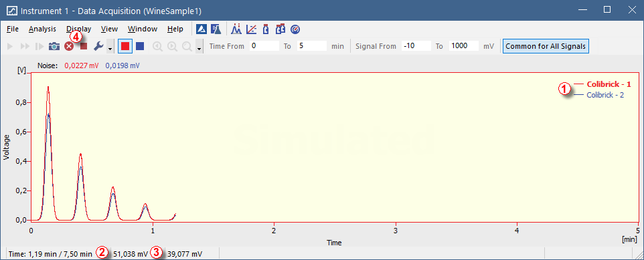
Task: Close the Data Acquisition window
Action: [632, 9]
